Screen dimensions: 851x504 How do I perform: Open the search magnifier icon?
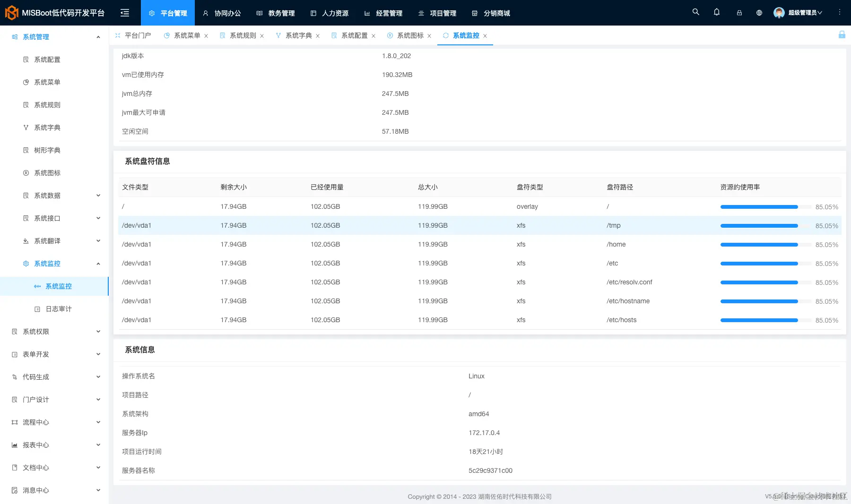coord(695,12)
